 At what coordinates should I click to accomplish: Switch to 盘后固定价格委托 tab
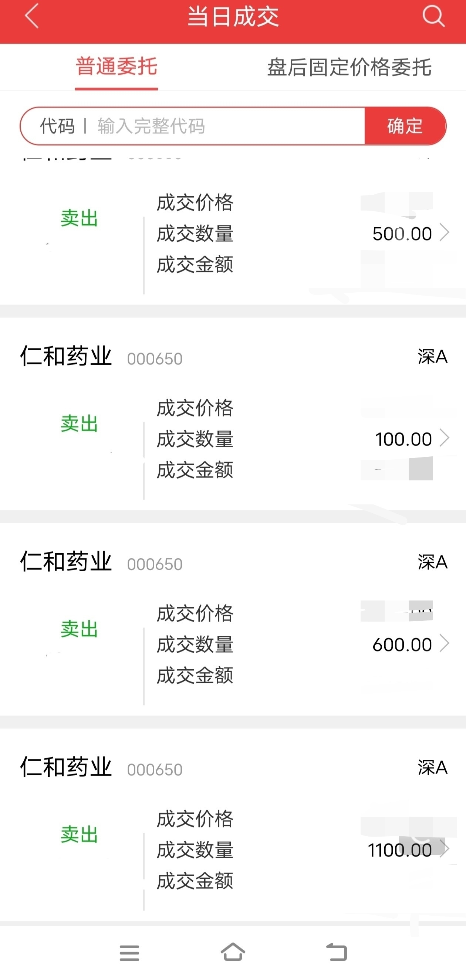pyautogui.click(x=349, y=67)
